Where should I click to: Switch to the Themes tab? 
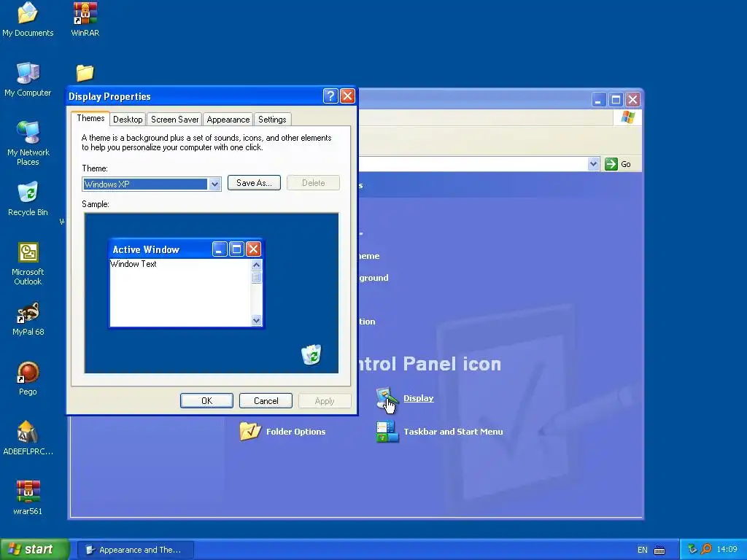(90, 119)
